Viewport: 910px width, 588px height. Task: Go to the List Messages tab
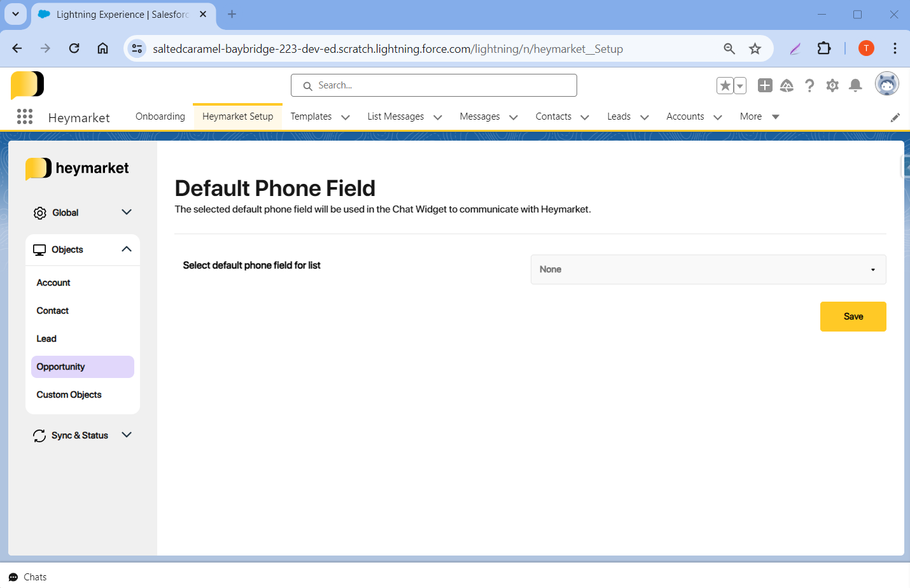[396, 116]
